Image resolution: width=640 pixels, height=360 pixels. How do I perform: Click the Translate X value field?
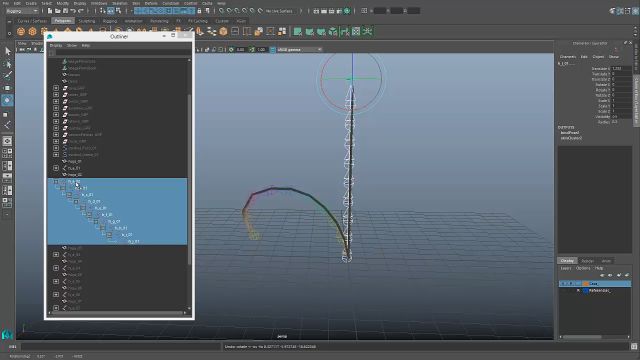coord(621,69)
